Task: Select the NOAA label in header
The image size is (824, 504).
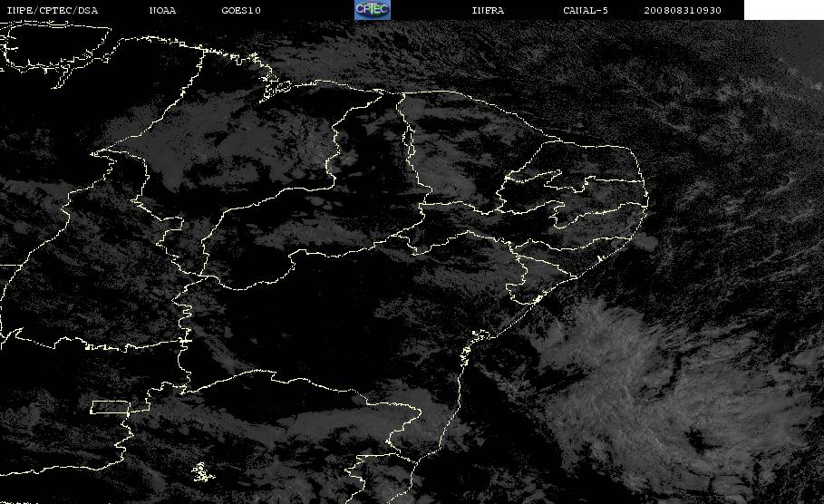Action: [x=162, y=11]
